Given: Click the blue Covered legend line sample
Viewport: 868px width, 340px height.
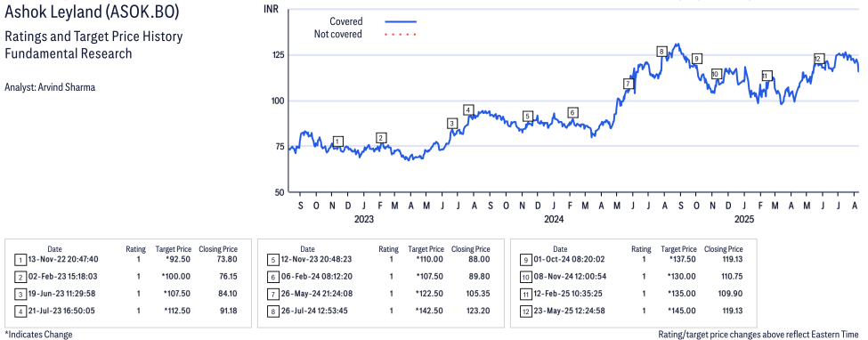Looking at the screenshot, I should [401, 21].
